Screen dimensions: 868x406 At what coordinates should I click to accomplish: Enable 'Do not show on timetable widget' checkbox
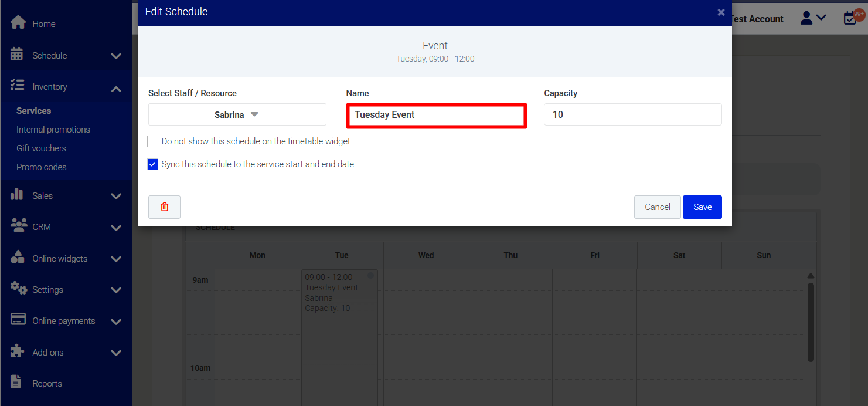click(153, 141)
